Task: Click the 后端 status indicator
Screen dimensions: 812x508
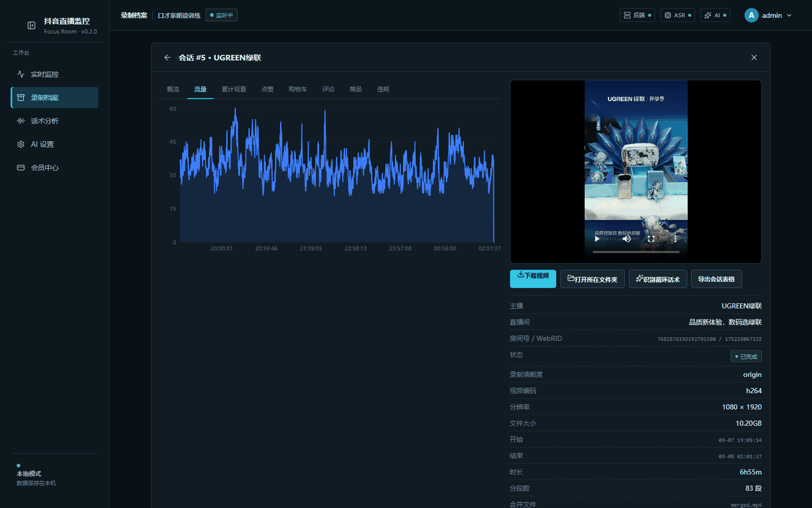Action: click(x=637, y=15)
